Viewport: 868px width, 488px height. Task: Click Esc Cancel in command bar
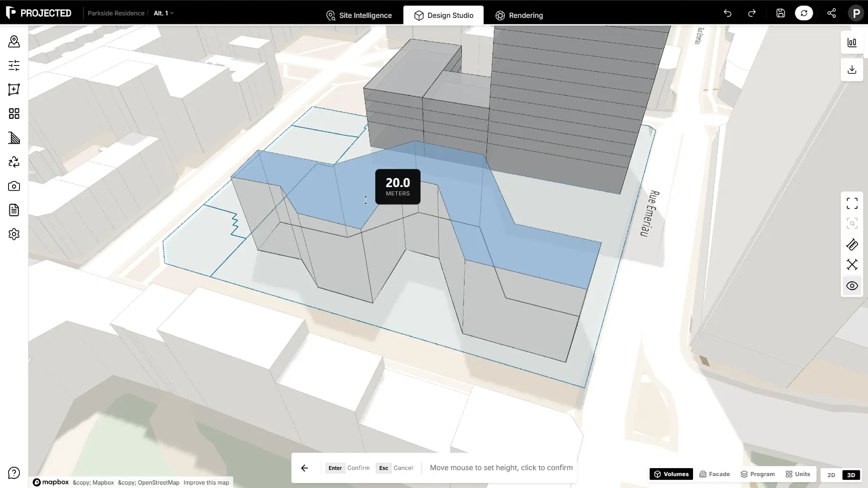394,468
